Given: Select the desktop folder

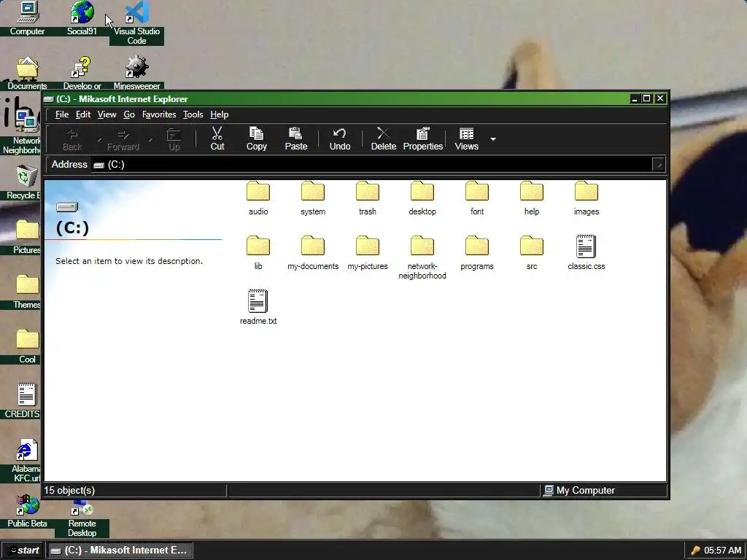Looking at the screenshot, I should tap(422, 198).
